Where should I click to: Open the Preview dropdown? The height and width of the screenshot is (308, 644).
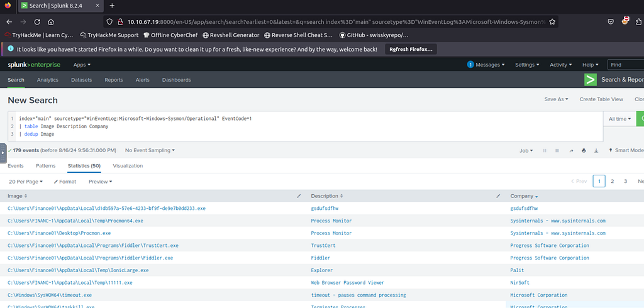coord(100,182)
